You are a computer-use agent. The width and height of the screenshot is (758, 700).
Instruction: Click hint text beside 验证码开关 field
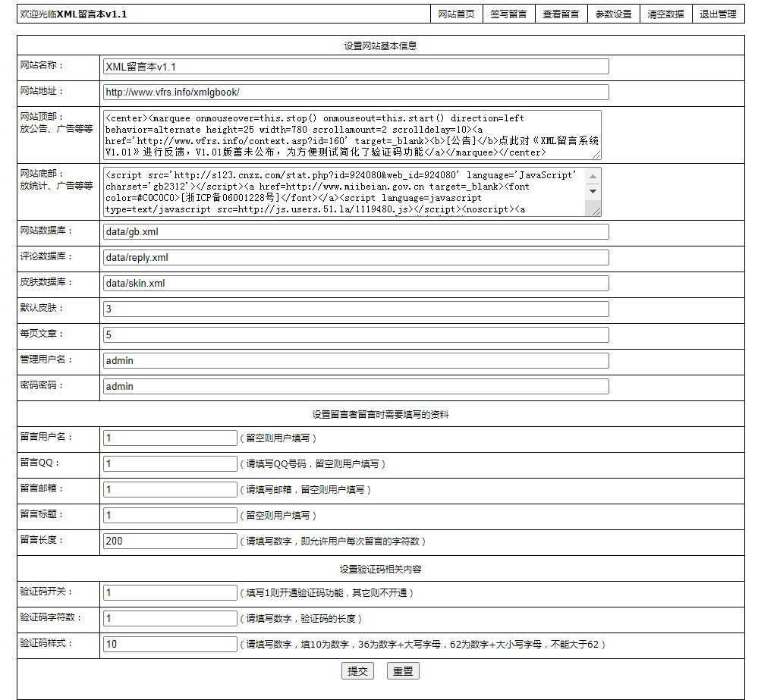(x=327, y=592)
